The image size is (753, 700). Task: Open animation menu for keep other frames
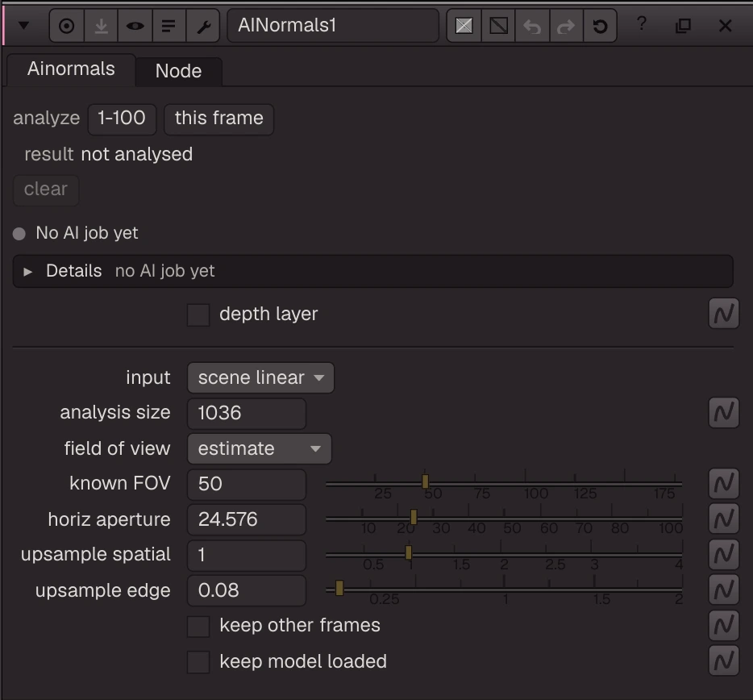click(724, 626)
